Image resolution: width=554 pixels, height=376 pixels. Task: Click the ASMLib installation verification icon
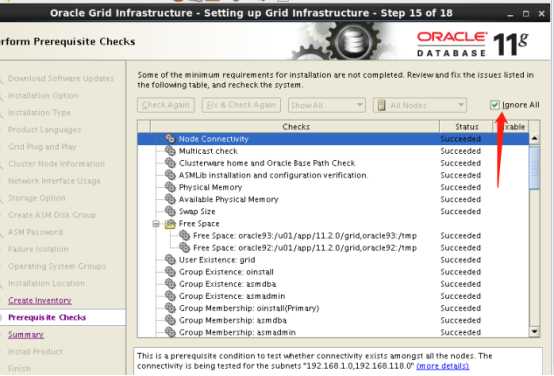point(170,175)
